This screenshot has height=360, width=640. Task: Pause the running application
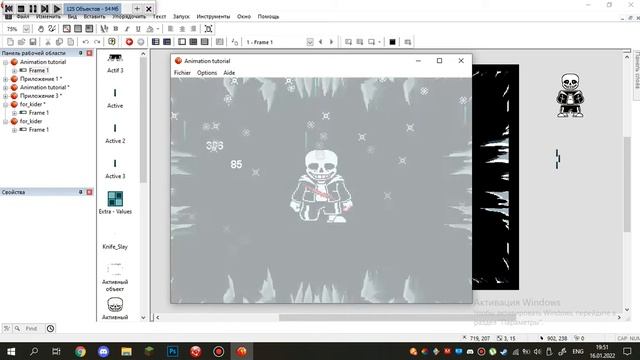click(x=33, y=9)
